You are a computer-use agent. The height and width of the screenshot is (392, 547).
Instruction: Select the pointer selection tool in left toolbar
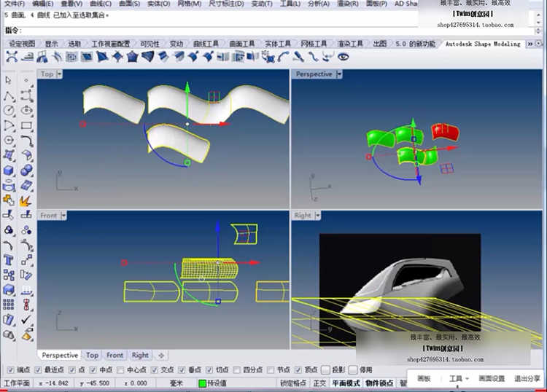pos(9,80)
